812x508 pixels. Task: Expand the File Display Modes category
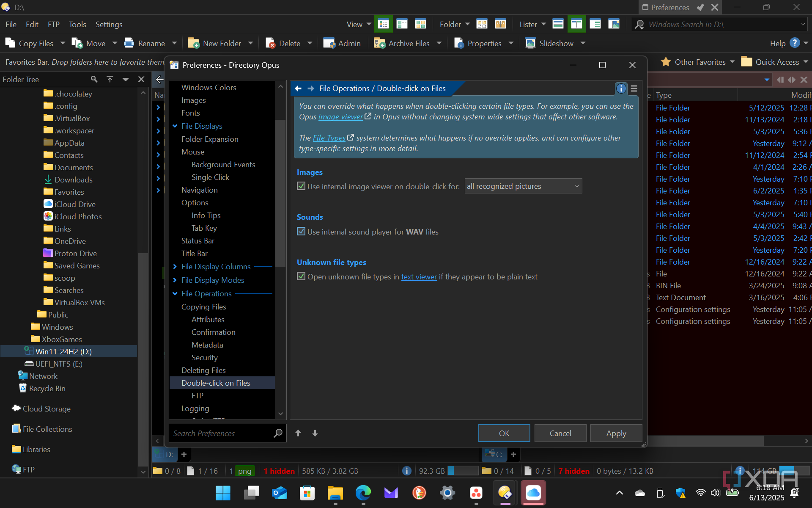[175, 280]
